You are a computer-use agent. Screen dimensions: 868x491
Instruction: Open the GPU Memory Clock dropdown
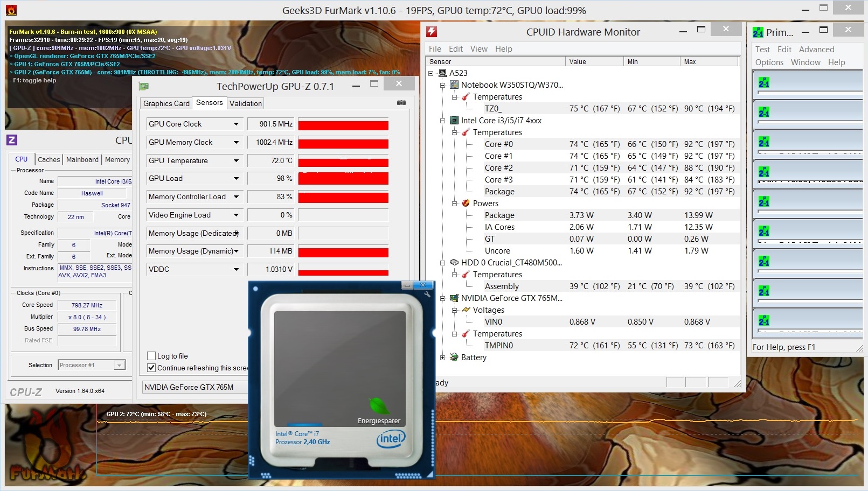click(x=236, y=142)
